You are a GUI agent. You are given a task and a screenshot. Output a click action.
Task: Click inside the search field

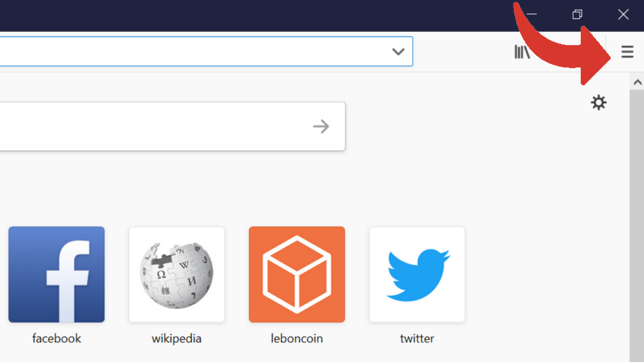pos(161,126)
